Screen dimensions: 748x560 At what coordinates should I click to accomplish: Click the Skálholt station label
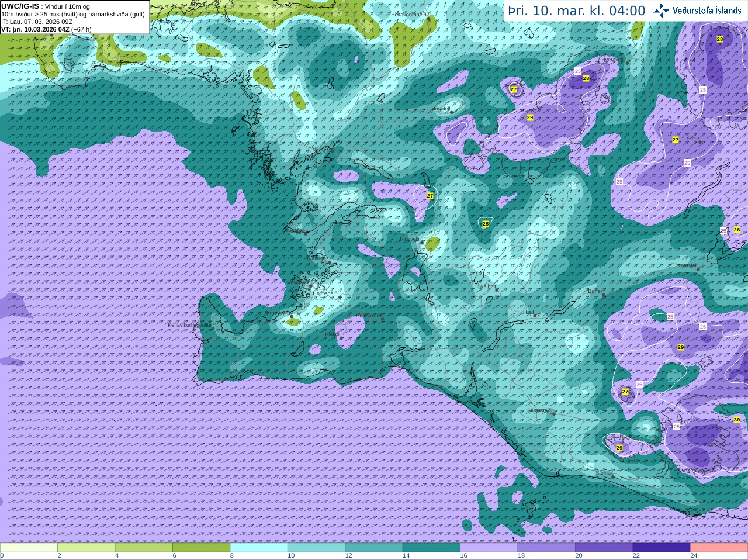(486, 286)
